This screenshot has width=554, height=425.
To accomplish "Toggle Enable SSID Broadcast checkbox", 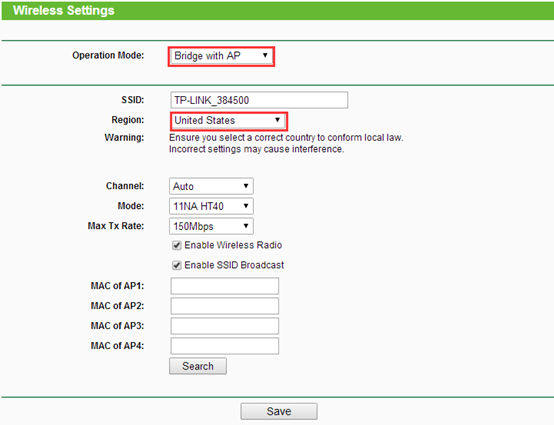I will 177,265.
